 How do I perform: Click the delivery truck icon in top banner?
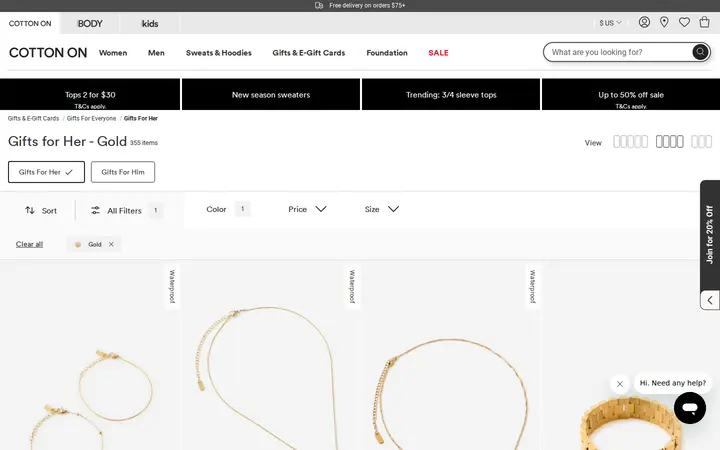[x=319, y=6]
